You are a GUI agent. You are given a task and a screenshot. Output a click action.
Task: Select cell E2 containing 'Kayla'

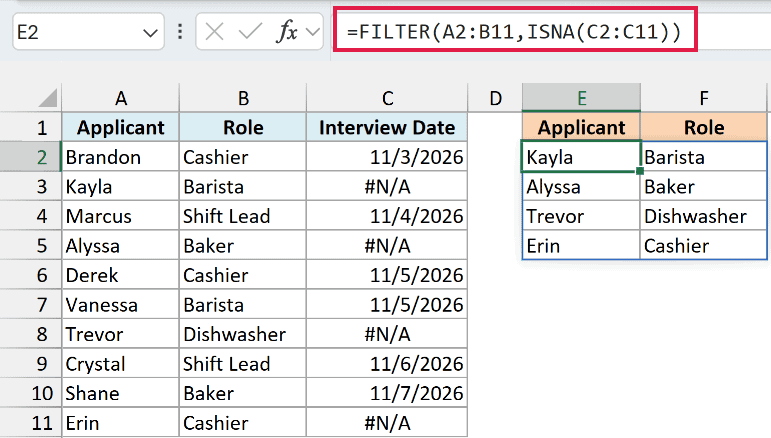pos(581,157)
